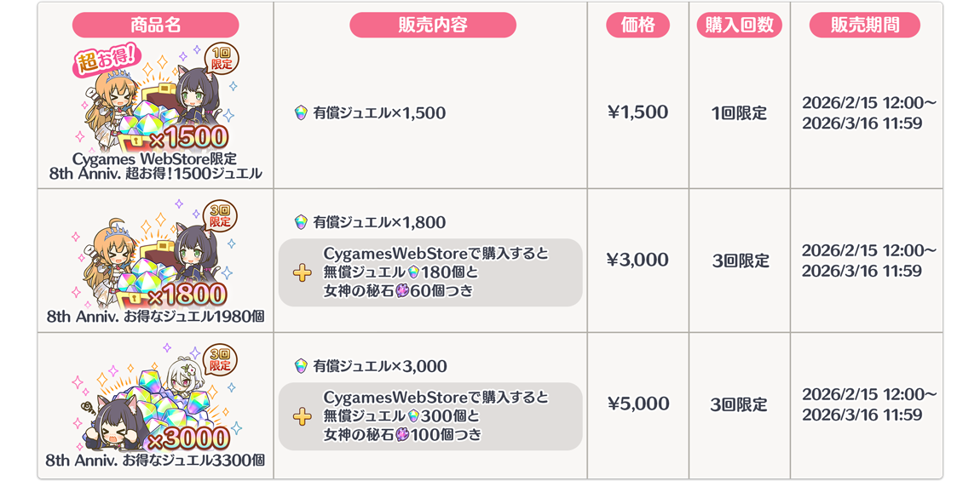Select the 商品名 column header
This screenshot has width=980, height=481.
155,25
